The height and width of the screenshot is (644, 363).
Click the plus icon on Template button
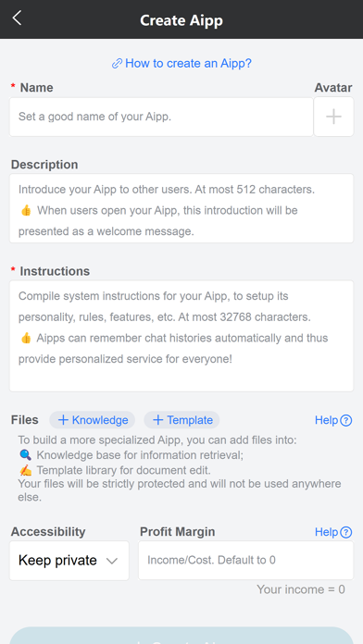click(157, 420)
